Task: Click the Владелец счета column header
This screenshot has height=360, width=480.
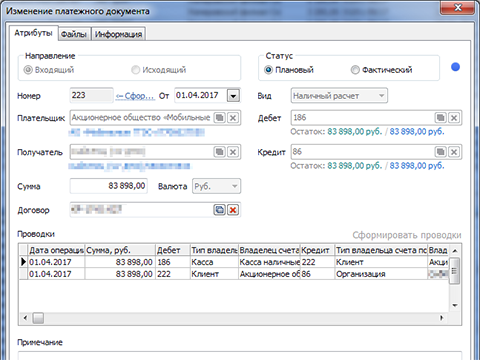Action: click(269, 250)
